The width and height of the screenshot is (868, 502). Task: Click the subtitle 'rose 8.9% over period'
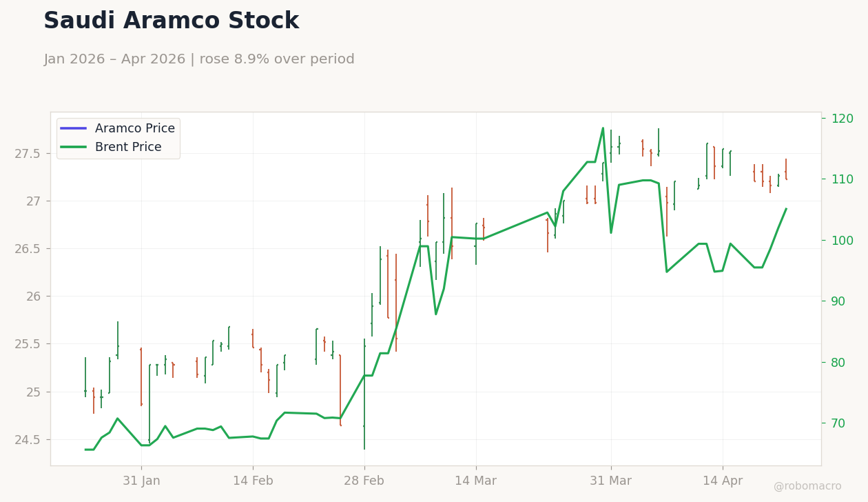pos(277,59)
